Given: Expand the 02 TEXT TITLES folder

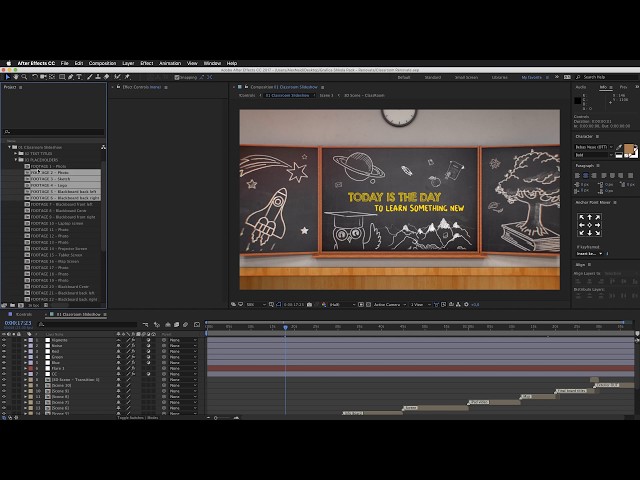Looking at the screenshot, I should (16, 153).
